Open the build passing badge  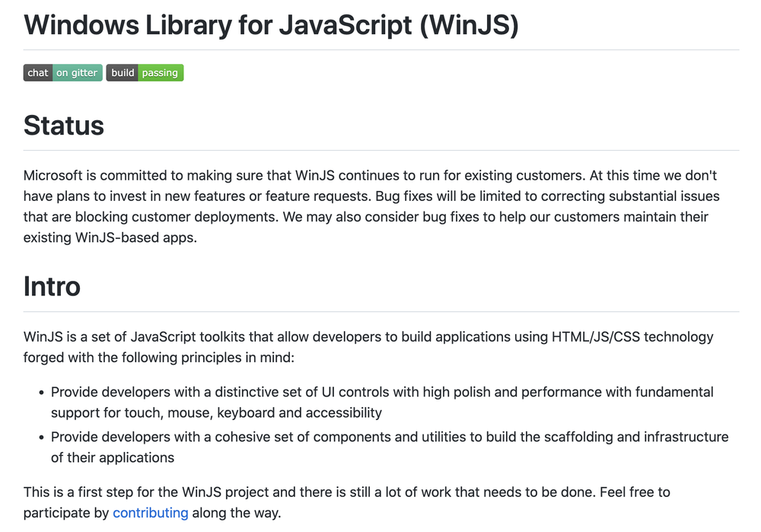[x=145, y=73]
